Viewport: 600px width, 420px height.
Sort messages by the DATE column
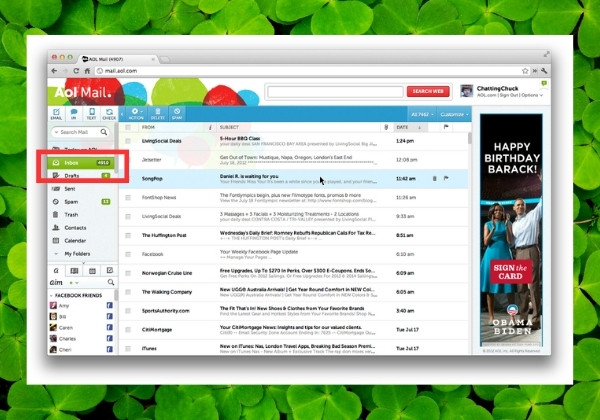pos(411,127)
